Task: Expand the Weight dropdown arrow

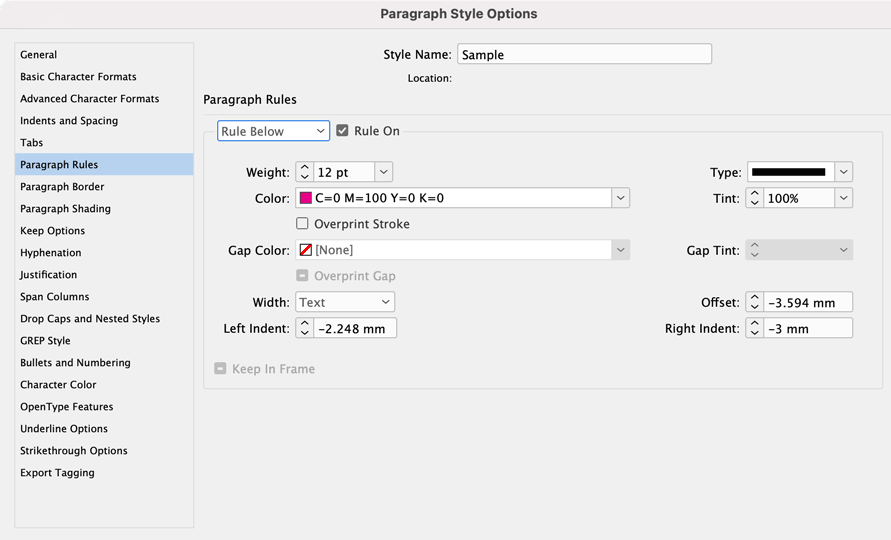Action: click(x=384, y=172)
